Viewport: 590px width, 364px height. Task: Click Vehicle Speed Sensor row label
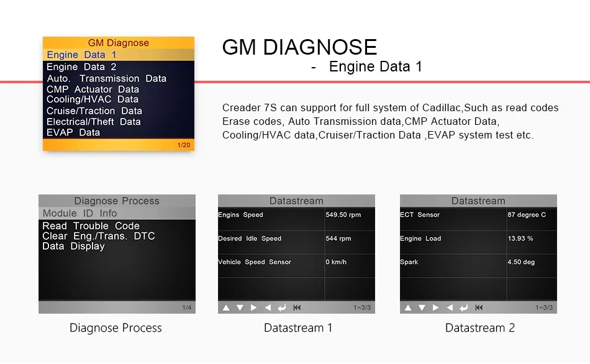255,262
